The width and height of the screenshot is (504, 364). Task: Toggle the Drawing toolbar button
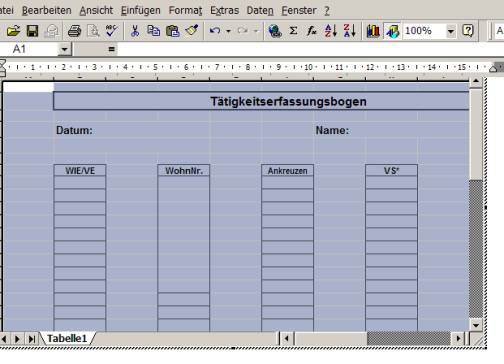point(392,31)
